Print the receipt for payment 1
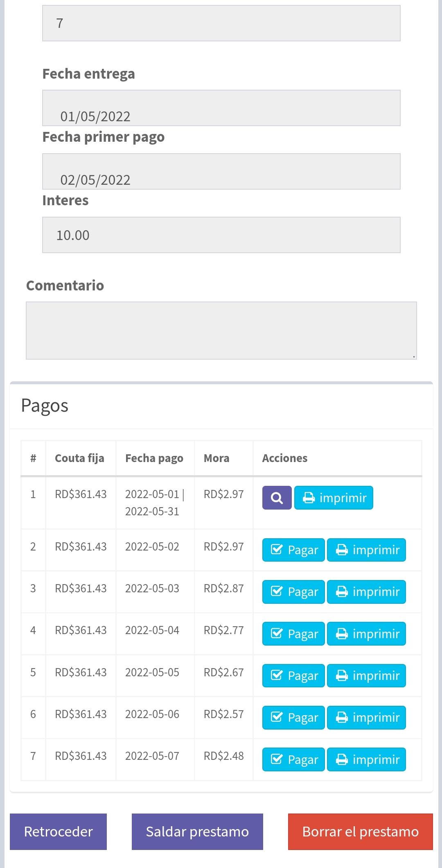This screenshot has width=442, height=868. (334, 498)
